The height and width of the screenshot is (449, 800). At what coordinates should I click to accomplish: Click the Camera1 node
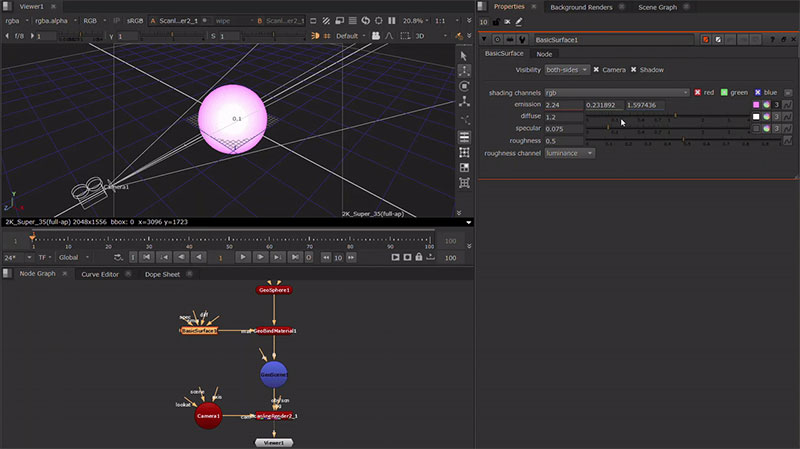tap(208, 416)
